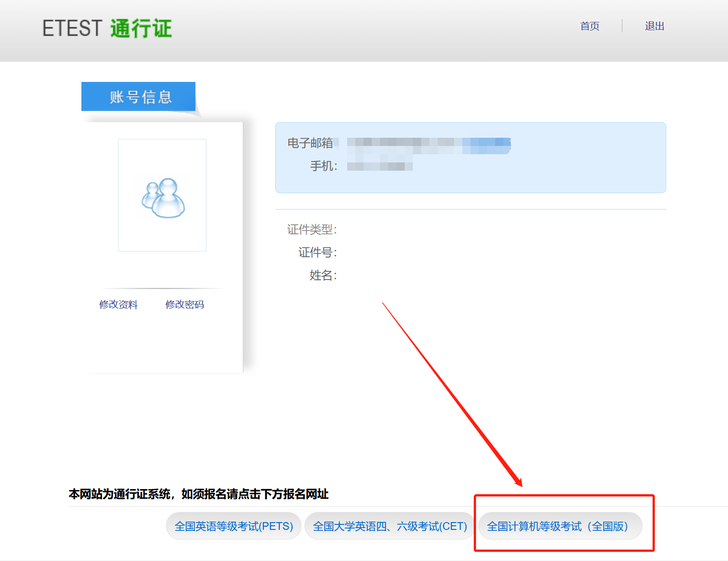Open 全国大学英语四、六级考试(CET) registration site
This screenshot has height=561, width=728.
click(x=390, y=526)
